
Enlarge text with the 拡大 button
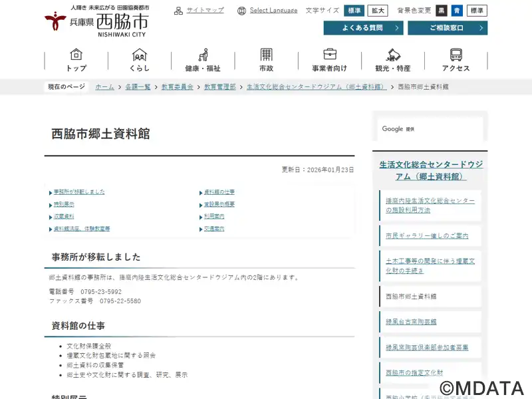[378, 11]
